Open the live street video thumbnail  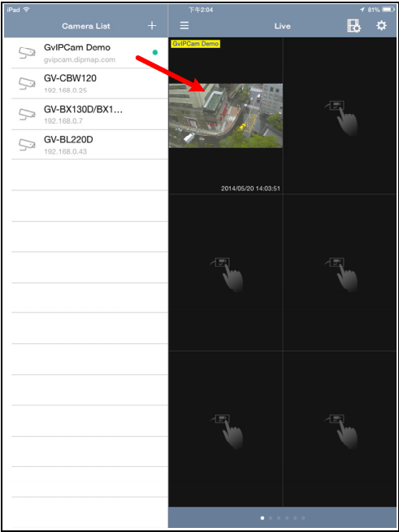click(226, 116)
